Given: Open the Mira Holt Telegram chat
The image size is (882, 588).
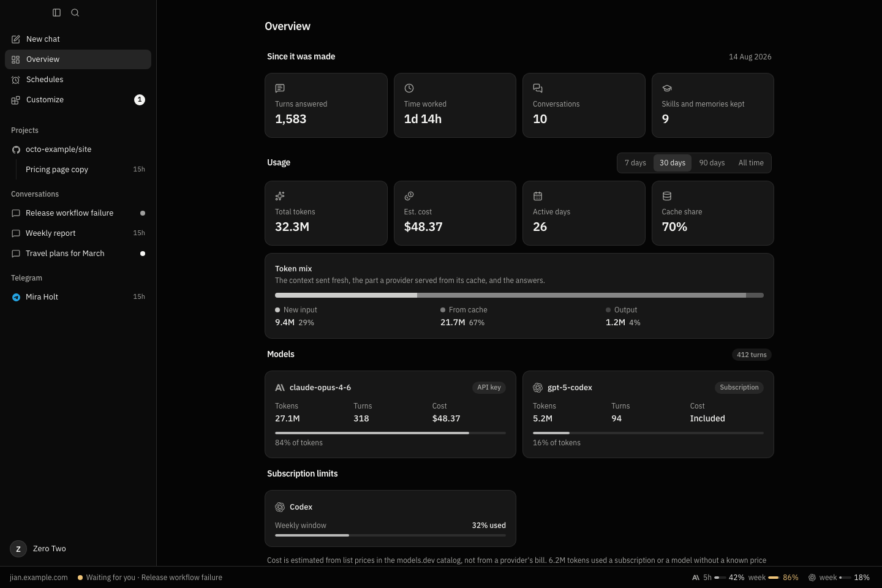Looking at the screenshot, I should point(78,297).
